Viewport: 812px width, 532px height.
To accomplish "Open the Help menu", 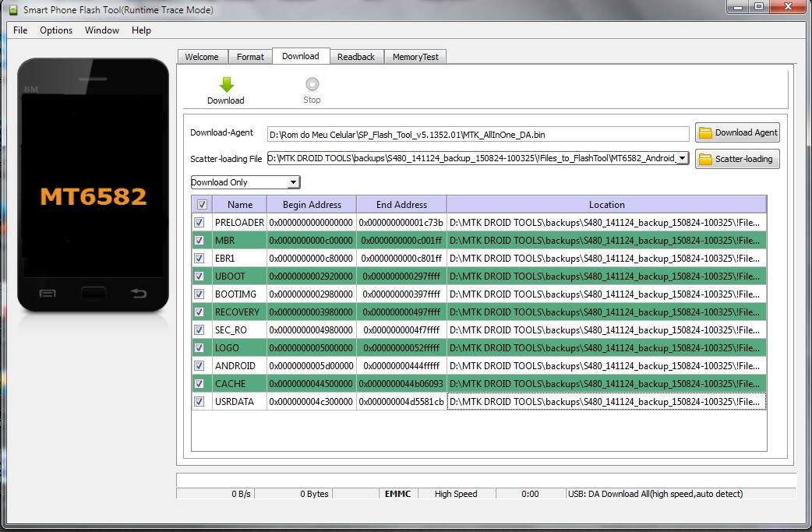I will 141,30.
